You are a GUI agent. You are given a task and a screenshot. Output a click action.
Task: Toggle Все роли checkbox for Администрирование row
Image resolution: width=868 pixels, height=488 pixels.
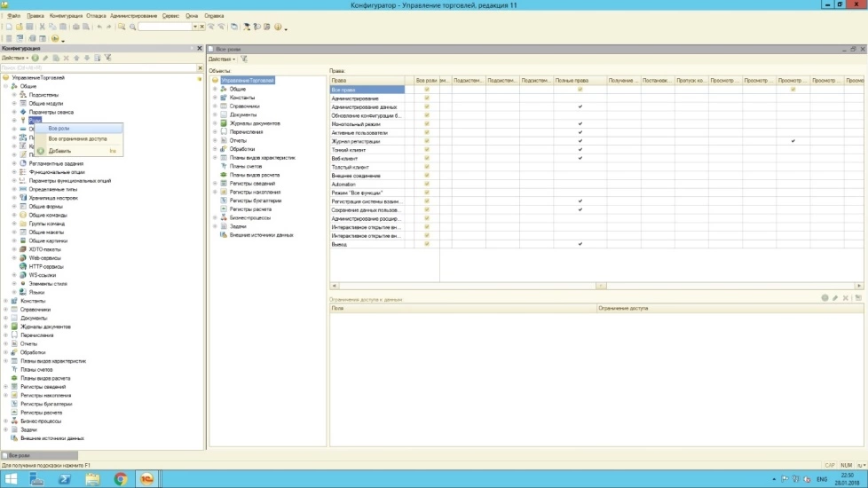(427, 98)
